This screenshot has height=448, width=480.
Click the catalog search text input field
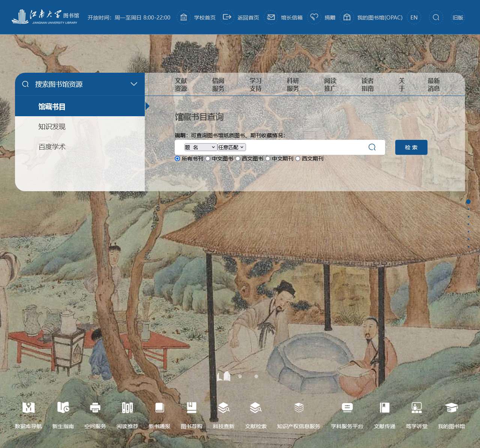point(306,147)
